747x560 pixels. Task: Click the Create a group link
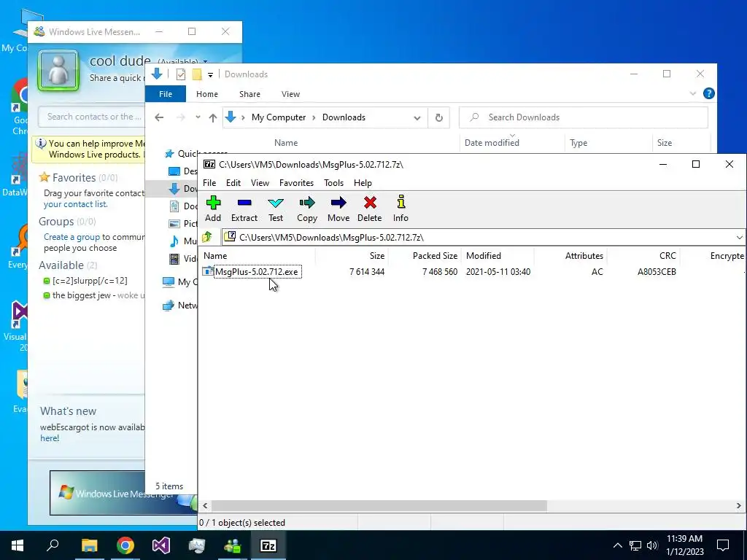(71, 237)
